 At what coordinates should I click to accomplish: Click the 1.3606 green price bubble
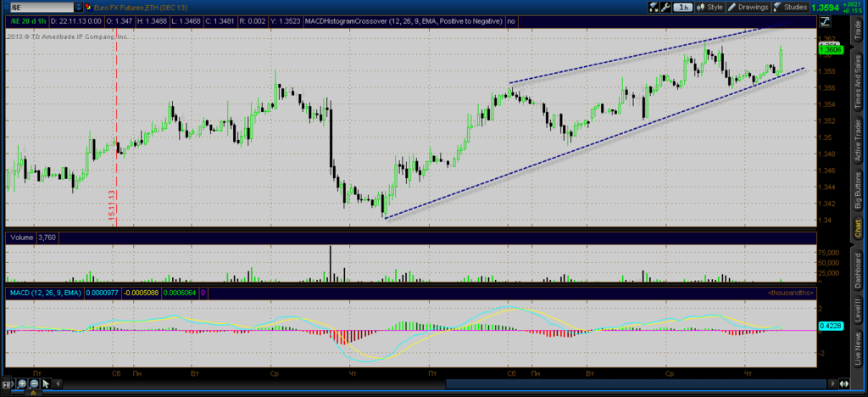[x=829, y=49]
